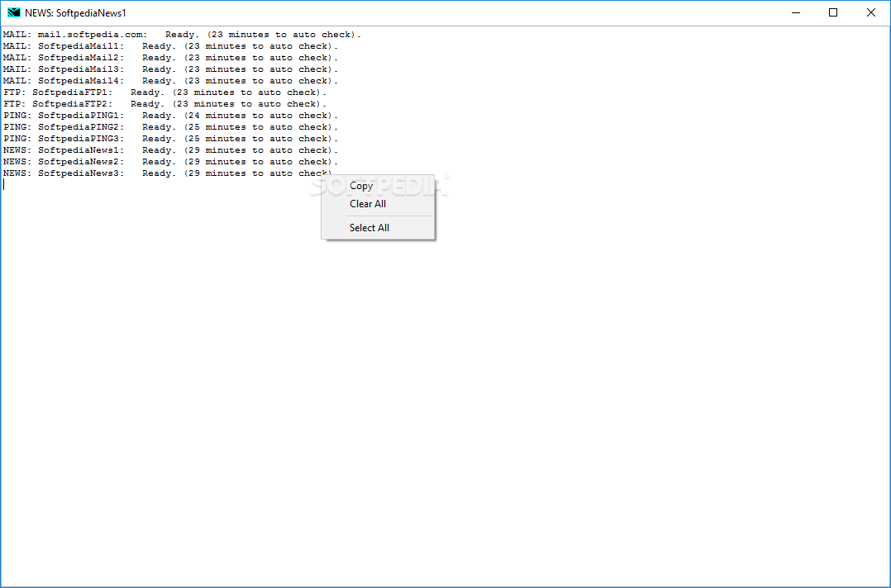Click the MAIL: SoftpediaMail4 log line
The width and height of the screenshot is (891, 588).
click(170, 81)
